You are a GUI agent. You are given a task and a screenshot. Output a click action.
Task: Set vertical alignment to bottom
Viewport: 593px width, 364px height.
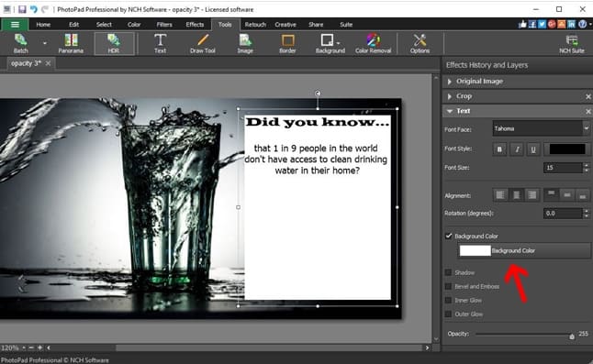point(582,194)
